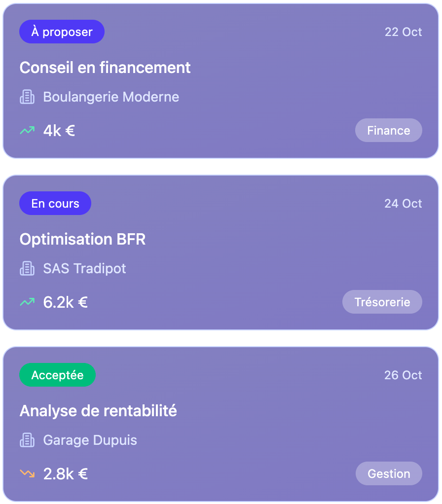This screenshot has height=504, width=442.
Task: Click the 22 Oct date label
Action: tap(403, 32)
